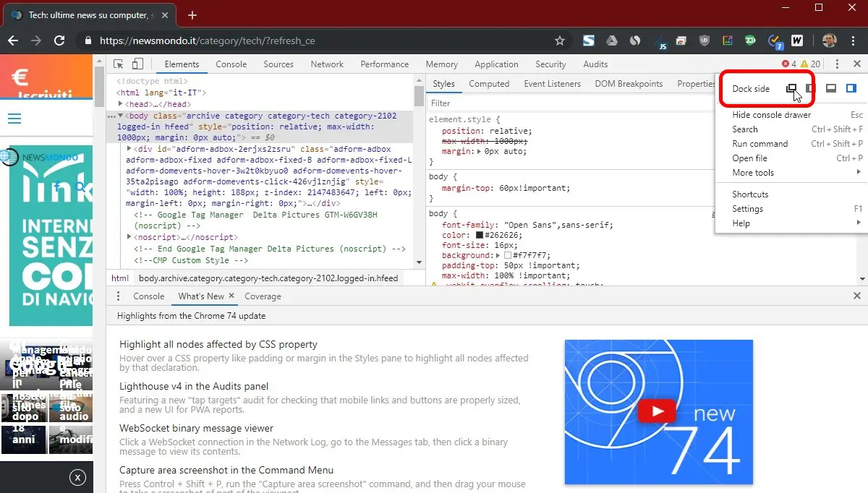Screen dimensions: 868x493
Task: Open the blue S extension icon
Action: pos(589,40)
